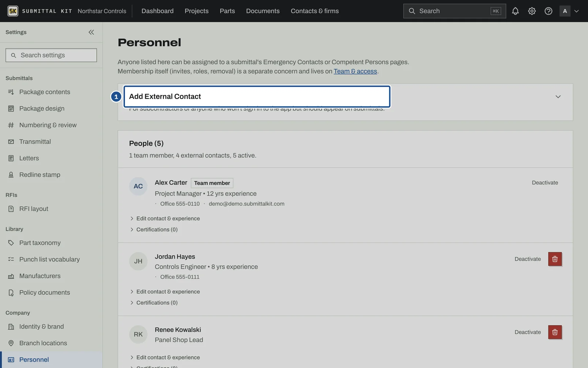Viewport: 588px width, 368px height.
Task: Open the notifications bell
Action: pyautogui.click(x=515, y=11)
